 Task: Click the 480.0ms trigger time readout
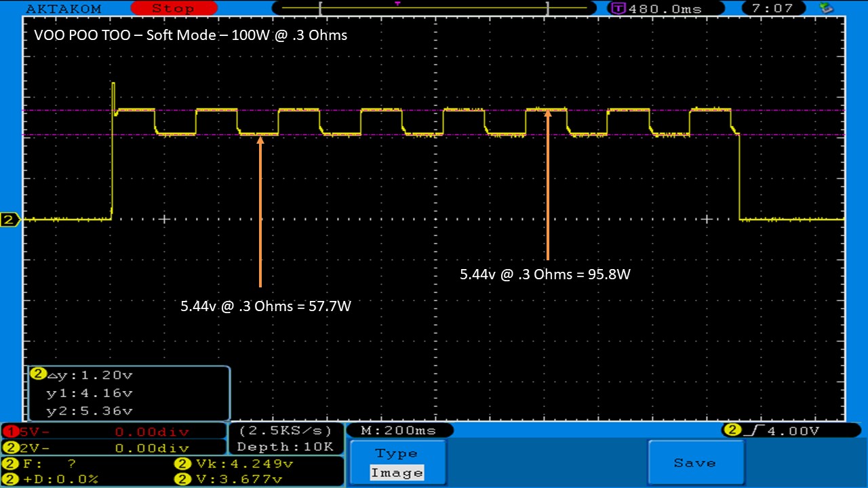pyautogui.click(x=665, y=9)
